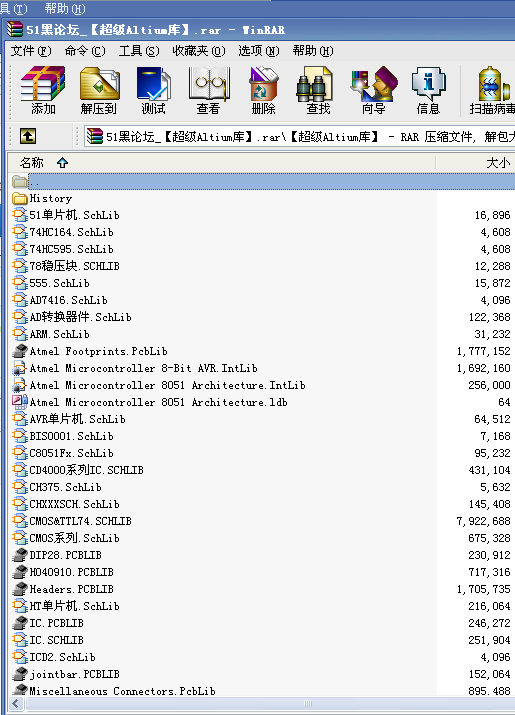The width and height of the screenshot is (515, 715).
Task: Open 帮助(H) menu in background window
Action: (65, 8)
